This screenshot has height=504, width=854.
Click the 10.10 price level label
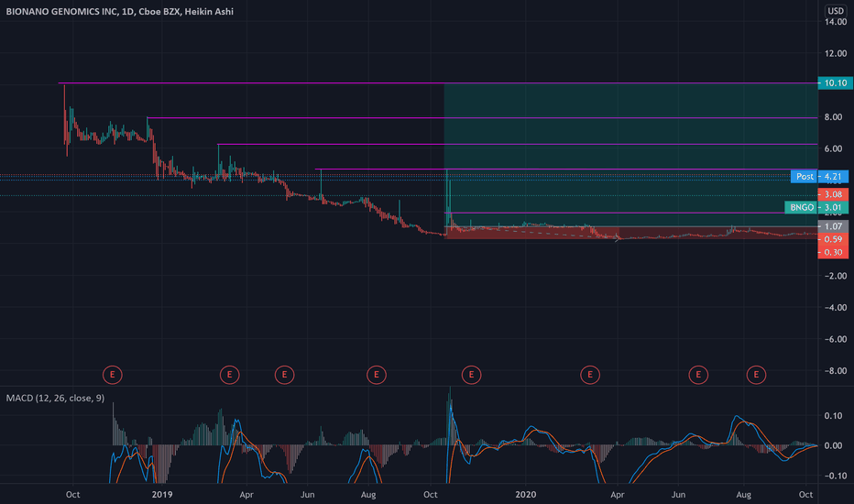coord(836,82)
